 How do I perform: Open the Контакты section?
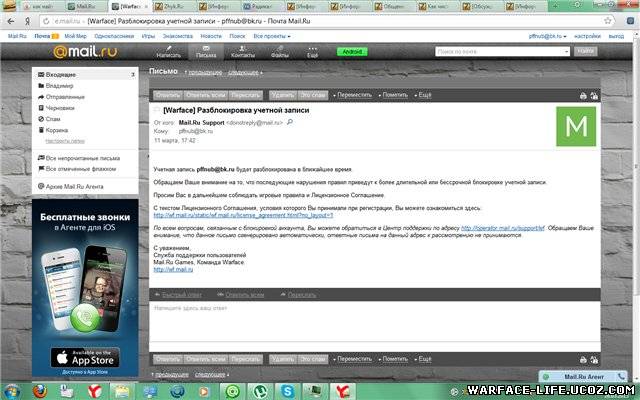click(242, 52)
